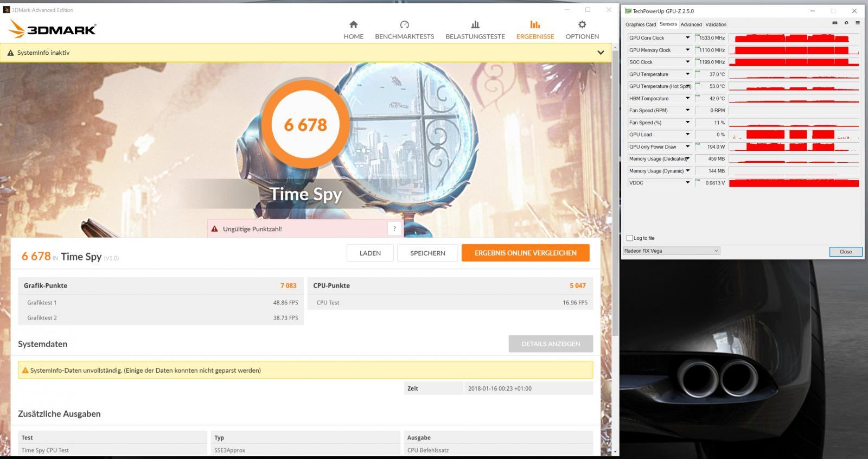Enable the Log to file checkbox

629,238
